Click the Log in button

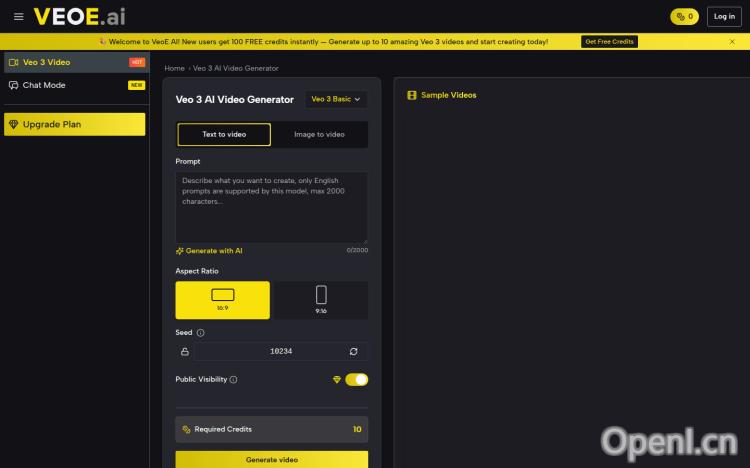[x=724, y=17]
